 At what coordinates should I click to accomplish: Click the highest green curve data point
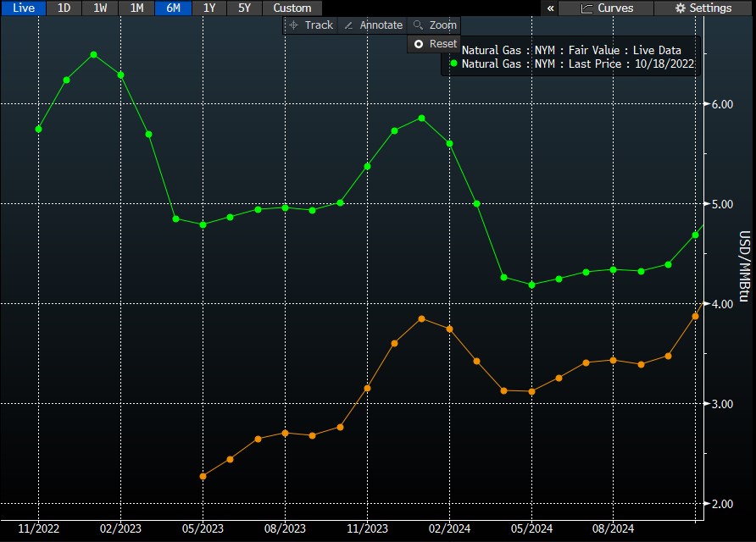(93, 54)
